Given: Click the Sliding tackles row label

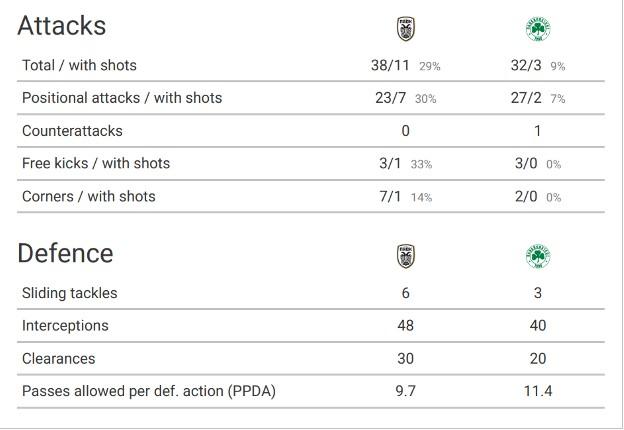Looking at the screenshot, I should pos(70,293).
